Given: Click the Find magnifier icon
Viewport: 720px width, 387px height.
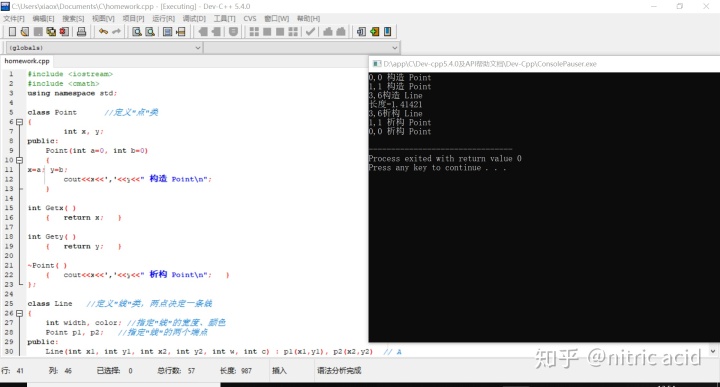Looking at the screenshot, I should click(x=137, y=32).
